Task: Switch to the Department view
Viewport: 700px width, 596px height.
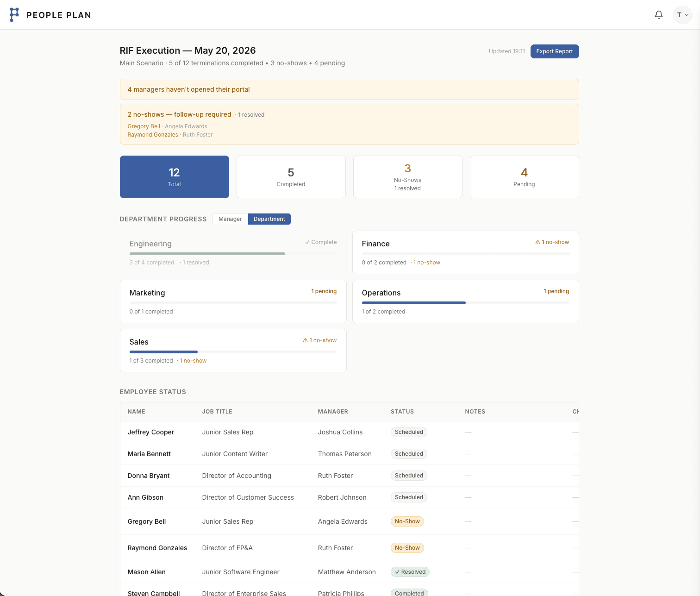Action: (x=269, y=219)
